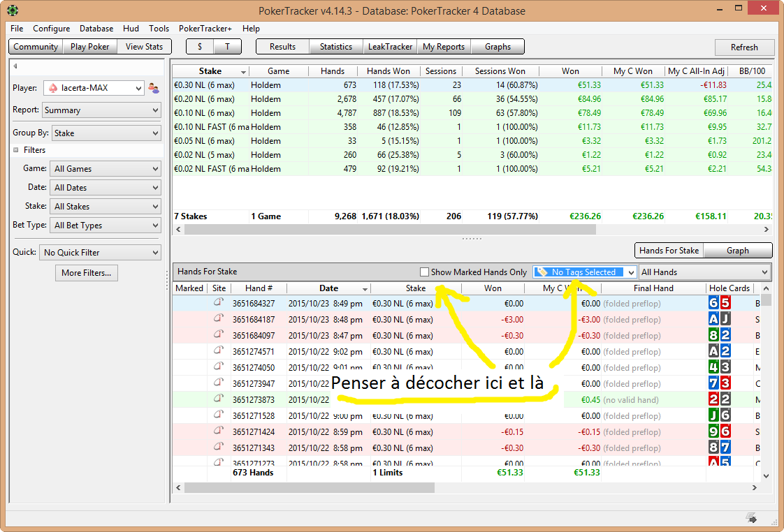Click the J-6 hole cards of hand 3651271528

[x=720, y=415]
